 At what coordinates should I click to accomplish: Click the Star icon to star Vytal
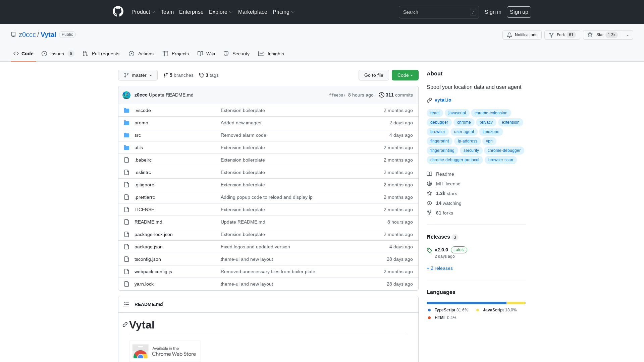(x=590, y=35)
